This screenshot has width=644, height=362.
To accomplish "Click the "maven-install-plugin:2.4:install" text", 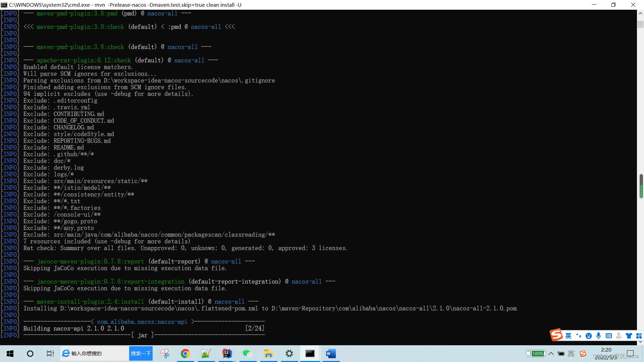I will 90,302.
